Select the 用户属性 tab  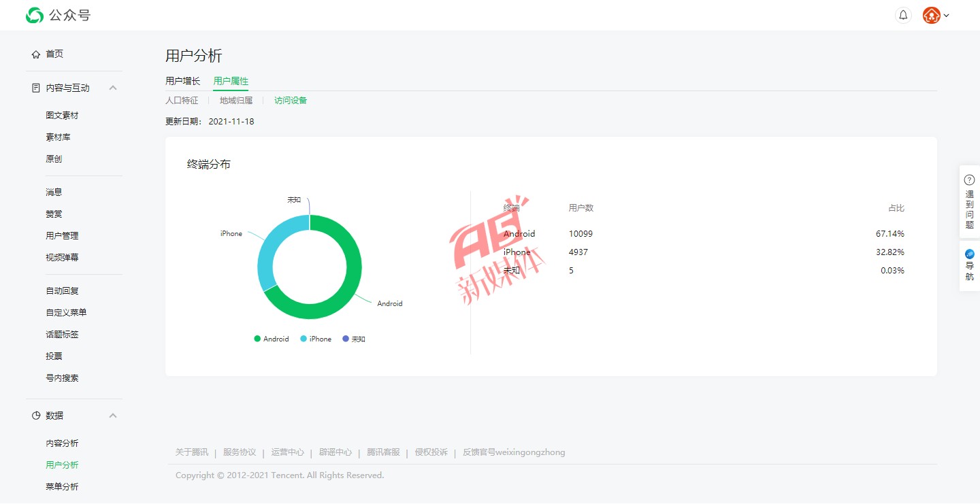point(231,81)
